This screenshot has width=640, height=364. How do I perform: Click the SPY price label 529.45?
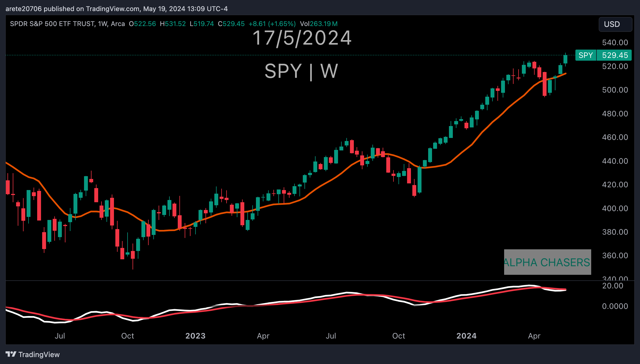(603, 55)
